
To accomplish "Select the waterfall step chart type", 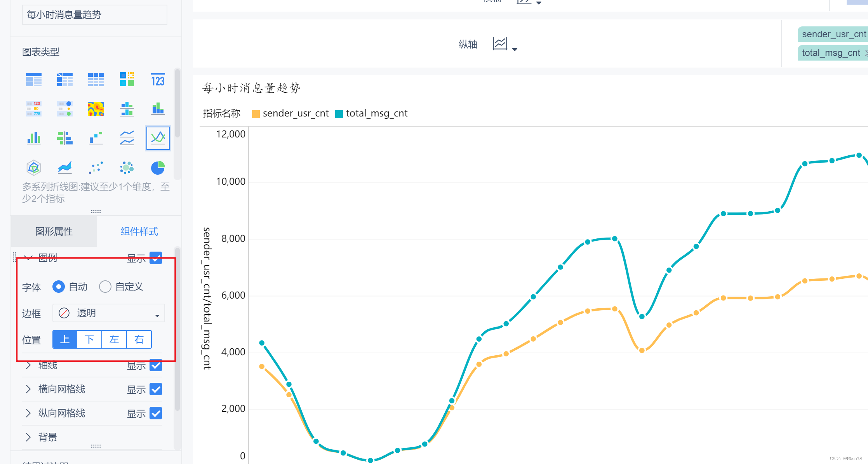I will 96,138.
